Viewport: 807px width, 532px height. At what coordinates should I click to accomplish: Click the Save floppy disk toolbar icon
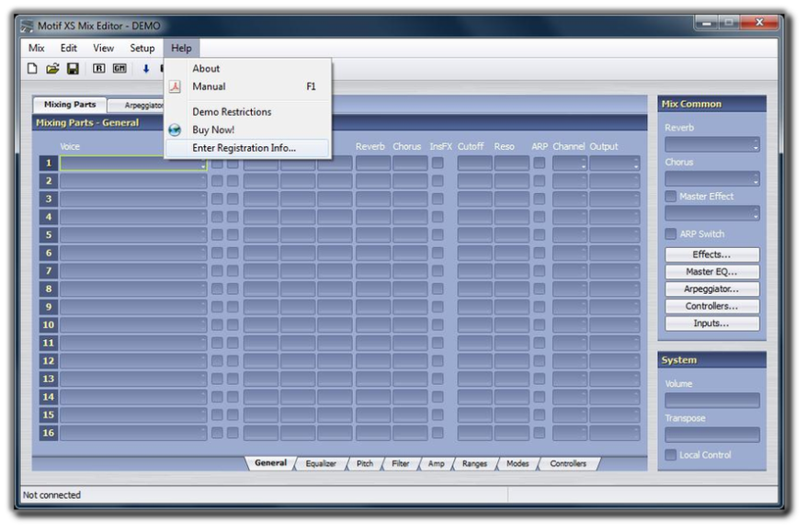(74, 68)
